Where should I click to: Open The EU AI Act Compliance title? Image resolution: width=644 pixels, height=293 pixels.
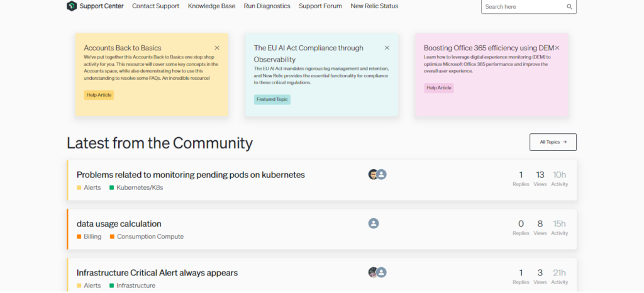(x=308, y=53)
